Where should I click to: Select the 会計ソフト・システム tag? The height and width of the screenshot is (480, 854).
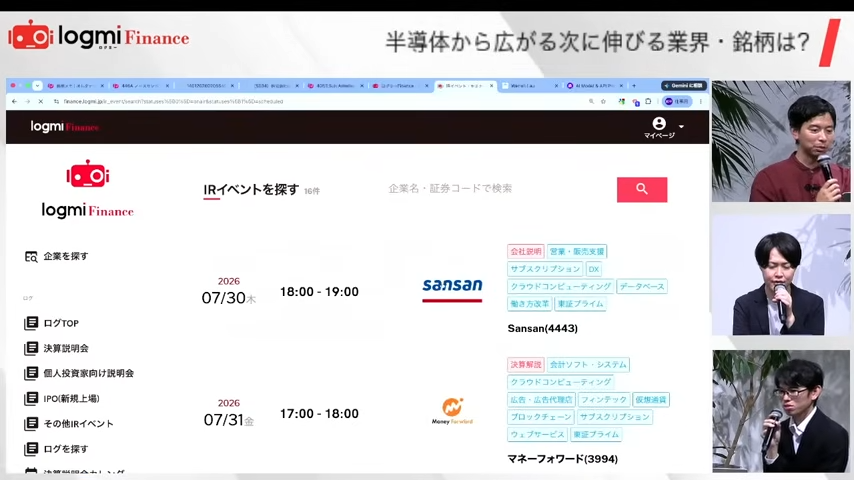click(588, 364)
